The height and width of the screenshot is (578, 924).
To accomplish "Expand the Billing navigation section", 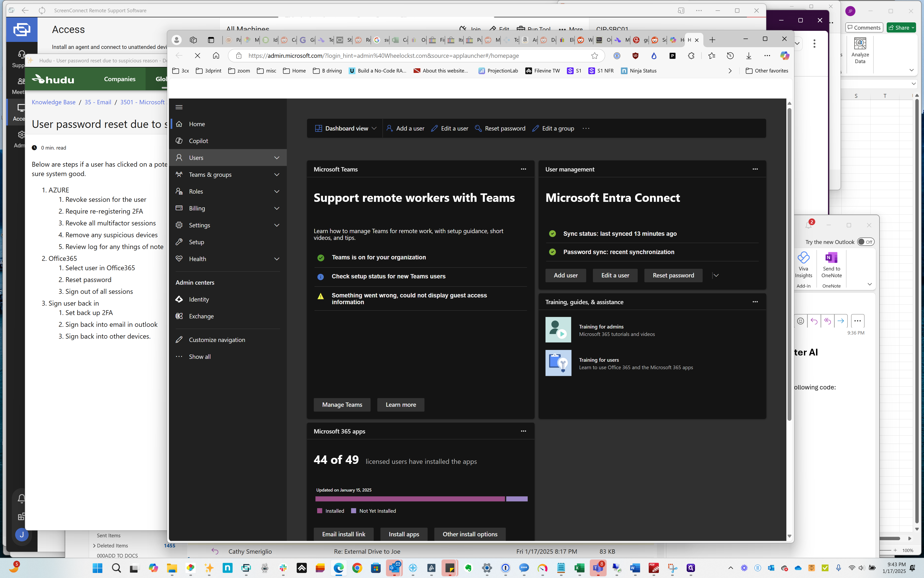I will [277, 208].
